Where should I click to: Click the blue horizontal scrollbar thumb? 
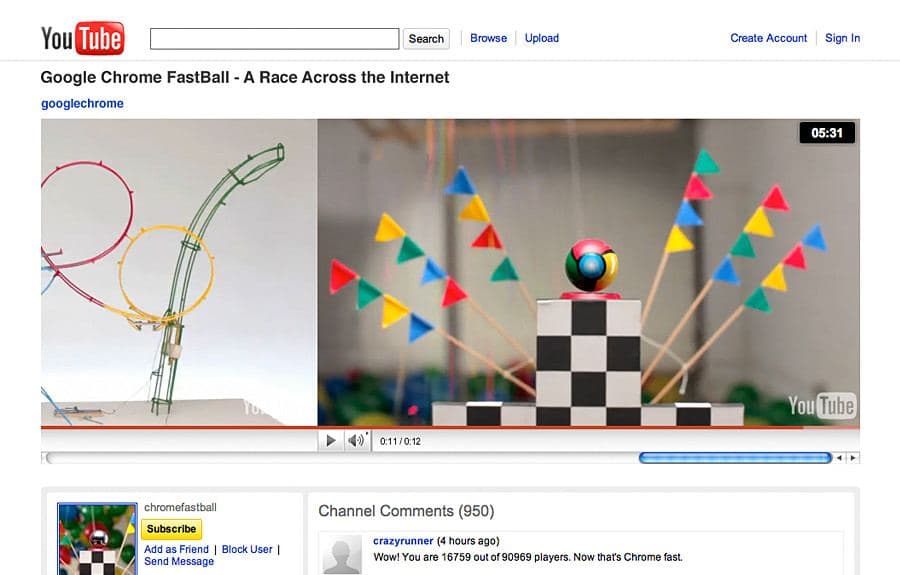pyautogui.click(x=735, y=457)
